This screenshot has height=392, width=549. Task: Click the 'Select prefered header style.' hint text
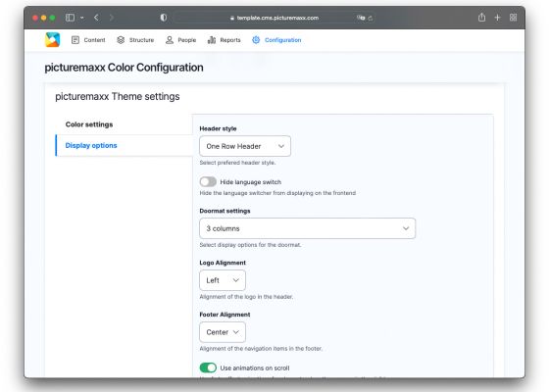pos(237,163)
